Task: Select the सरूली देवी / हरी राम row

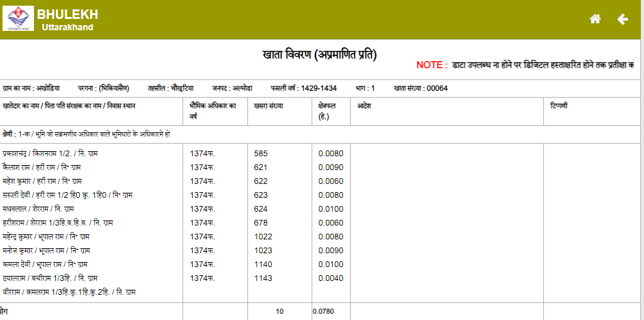Action: pos(67,195)
